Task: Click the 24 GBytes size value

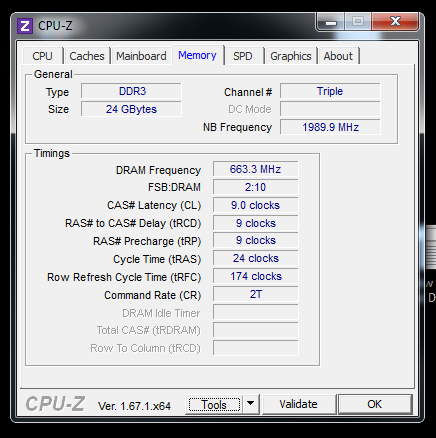Action: coord(131,109)
